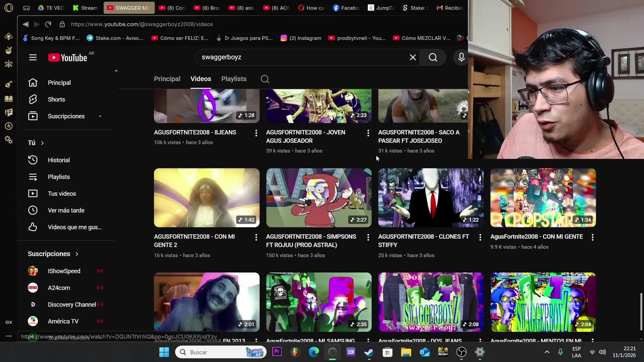Show hidden system tray icons
This screenshot has width=644, height=362.
click(547, 352)
